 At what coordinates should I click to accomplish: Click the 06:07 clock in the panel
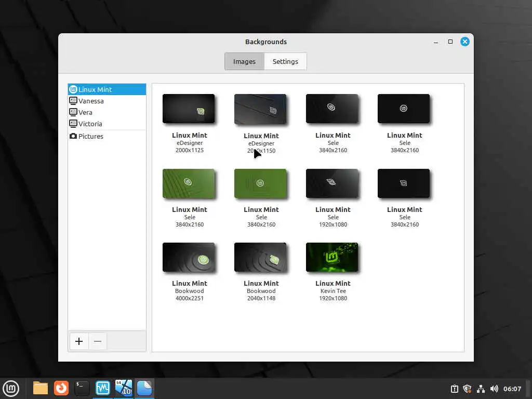click(x=512, y=389)
